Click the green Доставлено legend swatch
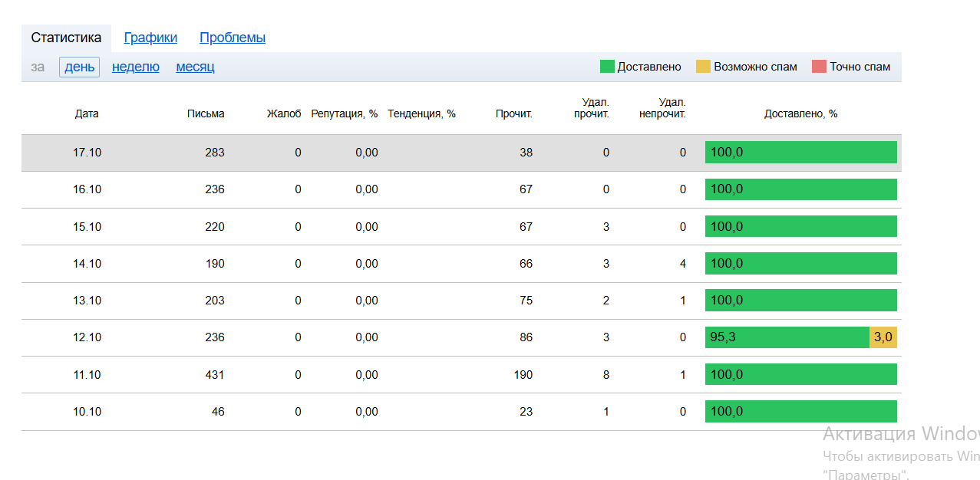Viewport: 980px width, 480px height. click(607, 67)
